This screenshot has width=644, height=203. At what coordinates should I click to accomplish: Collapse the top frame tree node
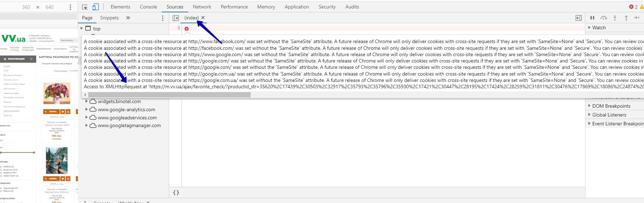click(82, 28)
